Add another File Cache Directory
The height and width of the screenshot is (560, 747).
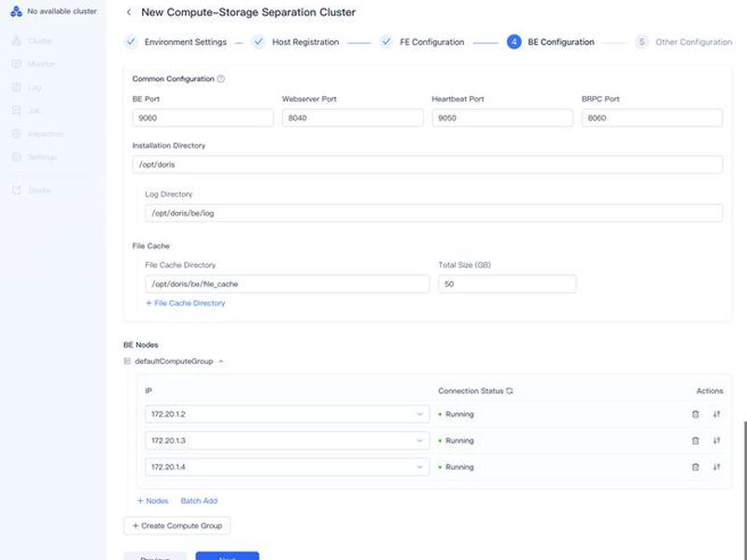pyautogui.click(x=185, y=303)
